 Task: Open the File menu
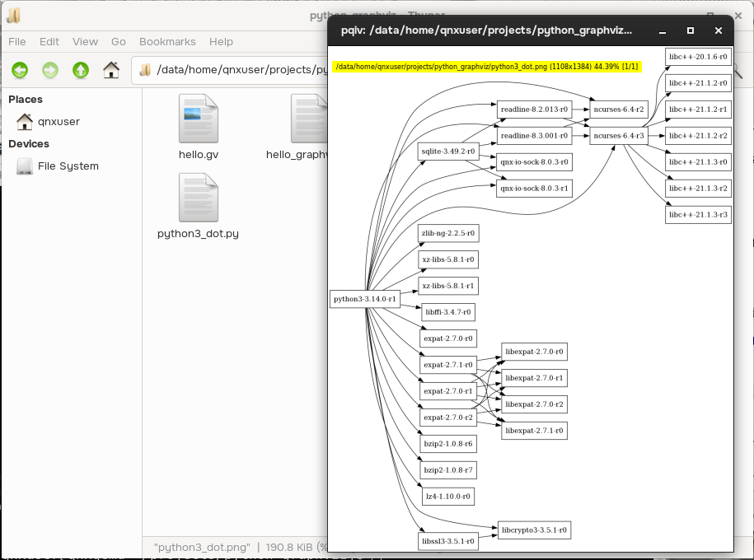click(x=17, y=42)
